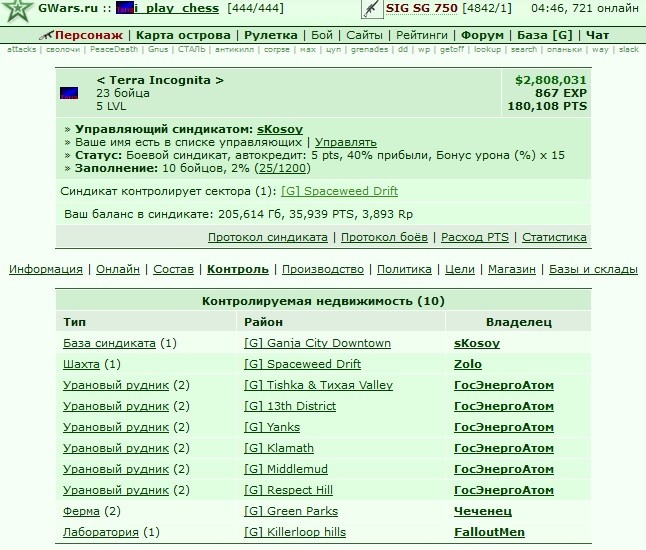Viewport: 646px width, 550px height.
Task: Open Форум menu item
Action: (x=482, y=35)
